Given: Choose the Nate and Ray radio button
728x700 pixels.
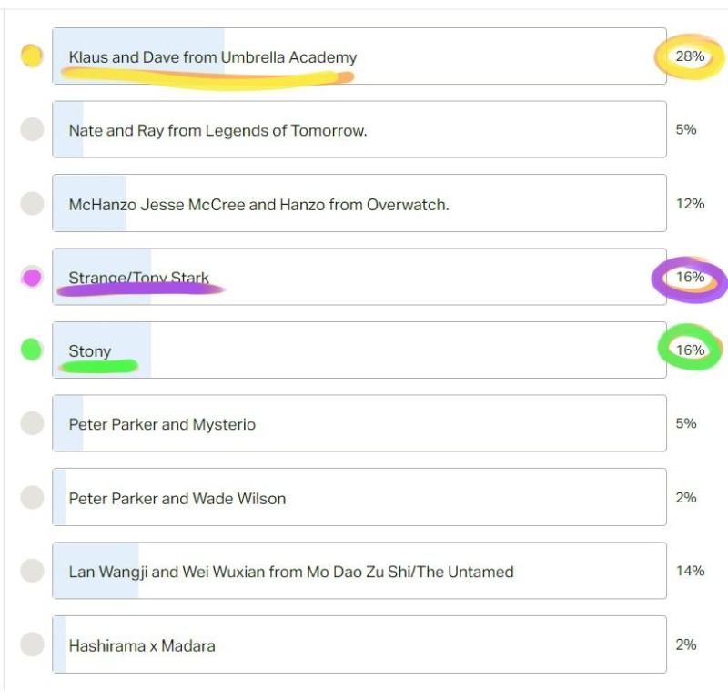Looking at the screenshot, I should 32,129.
